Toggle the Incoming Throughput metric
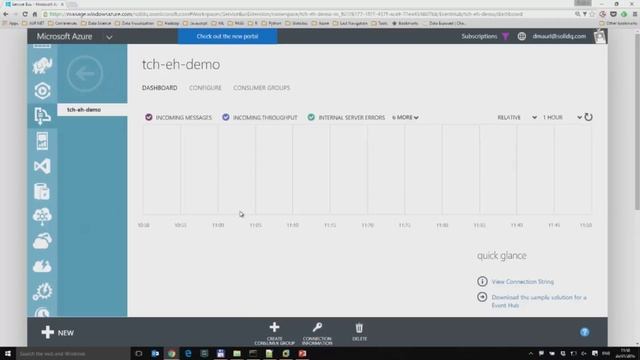 [x=226, y=117]
